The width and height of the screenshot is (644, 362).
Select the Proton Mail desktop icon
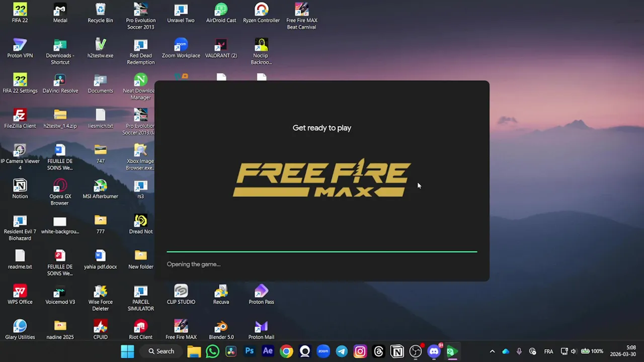point(261,330)
